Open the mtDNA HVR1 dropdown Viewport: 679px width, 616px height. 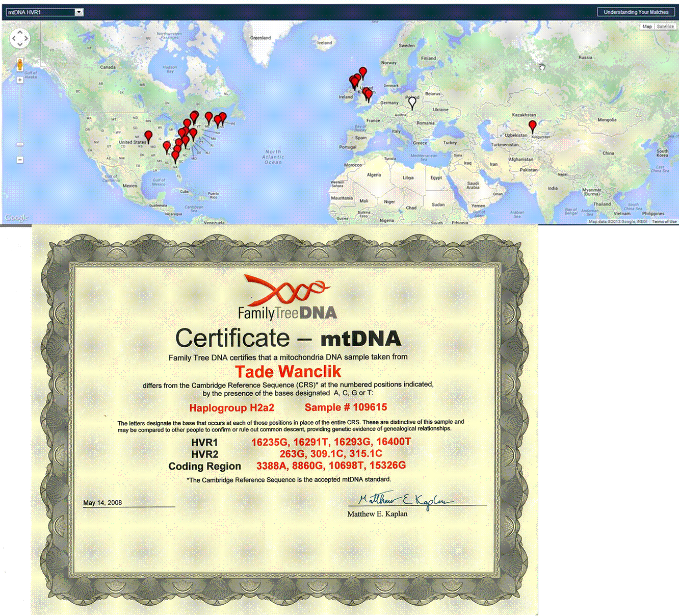point(44,12)
